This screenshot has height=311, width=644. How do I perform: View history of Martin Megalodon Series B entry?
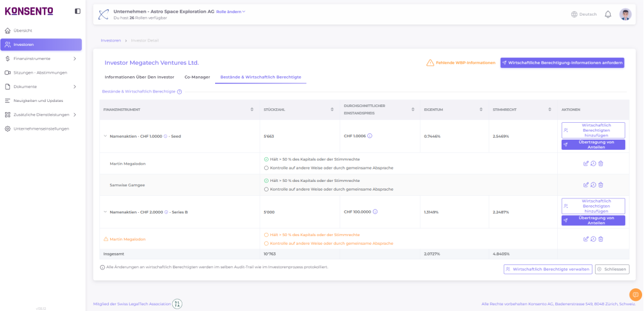click(x=593, y=239)
